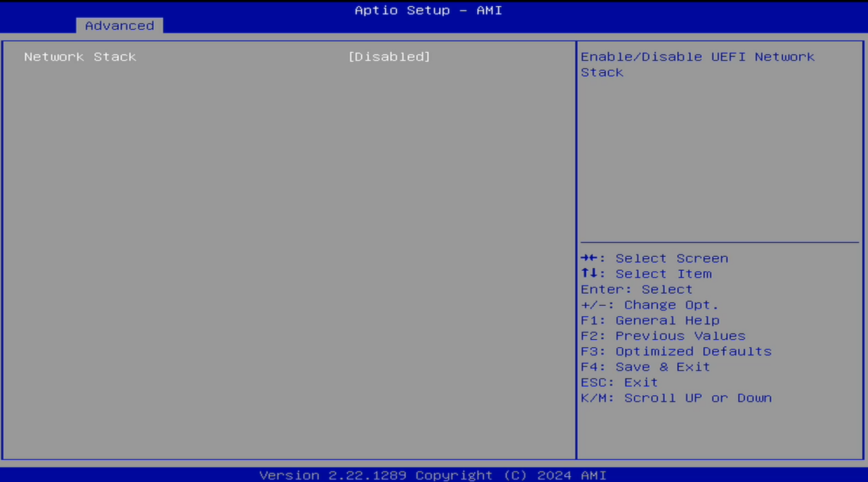The image size is (868, 482).
Task: Click the '+/-: Change Opt.' key hint
Action: coord(650,305)
